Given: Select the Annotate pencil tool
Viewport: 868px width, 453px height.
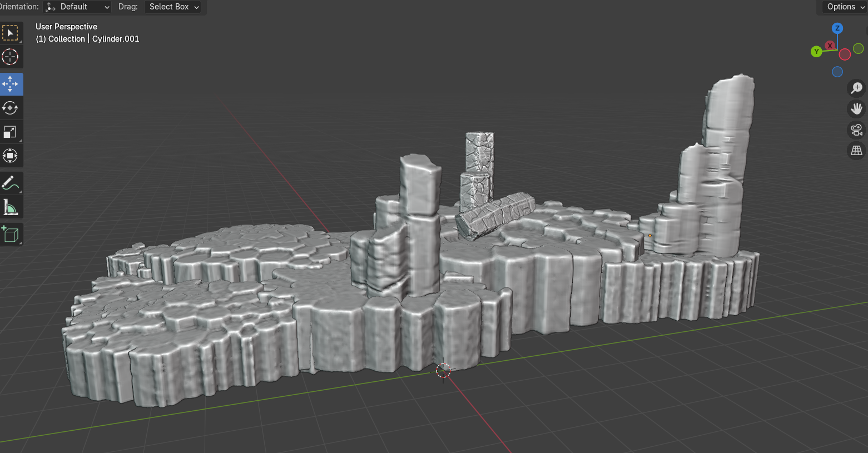Looking at the screenshot, I should (11, 183).
